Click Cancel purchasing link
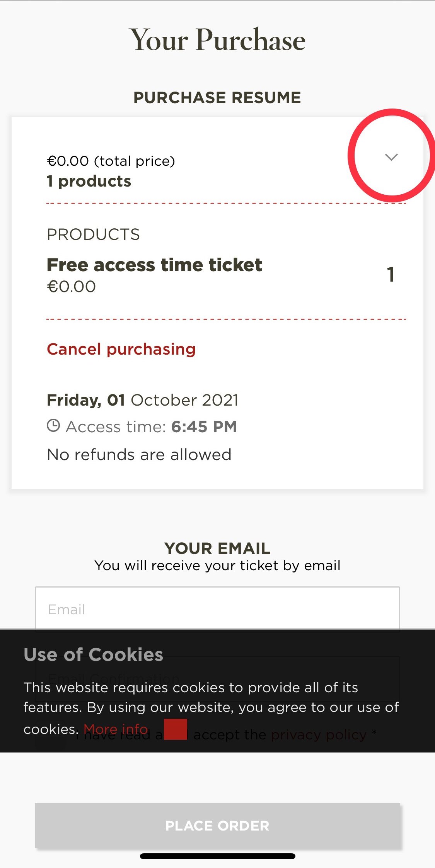435x868 pixels. click(x=121, y=349)
